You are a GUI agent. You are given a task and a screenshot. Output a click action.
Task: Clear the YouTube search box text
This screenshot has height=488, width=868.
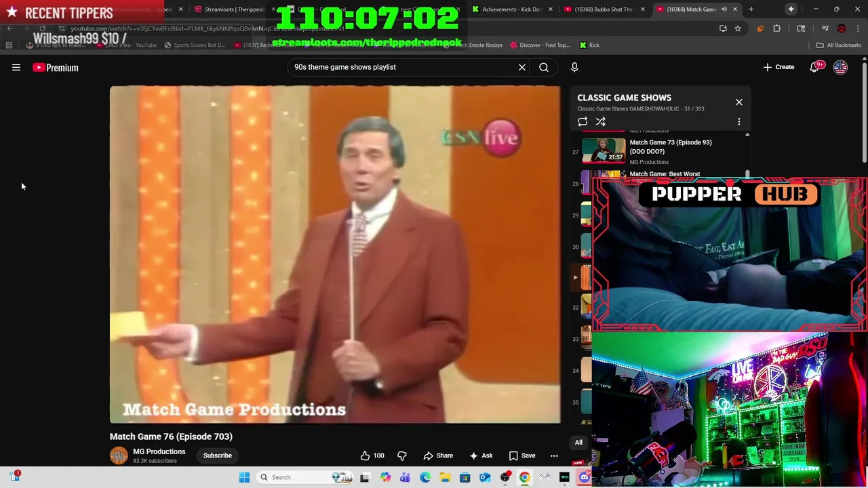point(522,67)
